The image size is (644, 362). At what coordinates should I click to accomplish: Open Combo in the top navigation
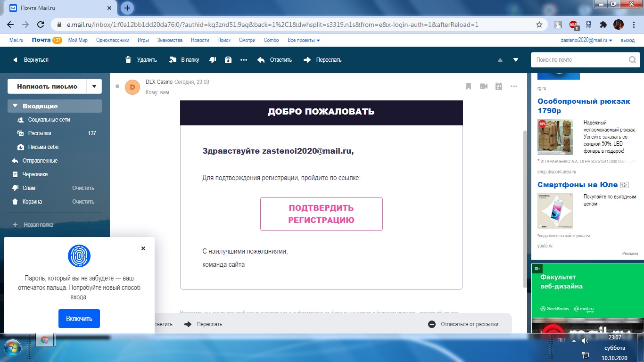click(x=271, y=40)
